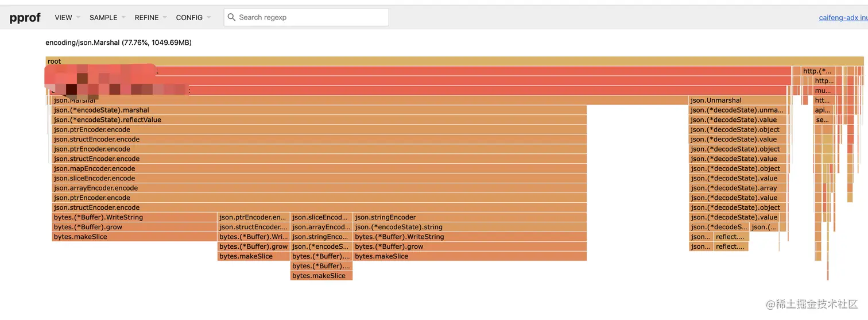Expand the SAMPLE dropdown arrow
The height and width of the screenshot is (320, 868).
(x=123, y=18)
